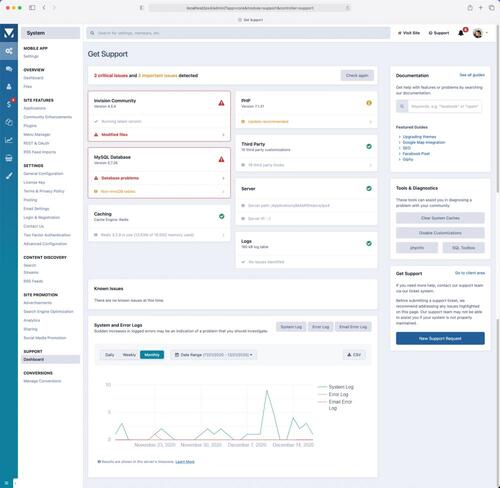Click the green check icon on Caching card
Screen dimensions: 500x488
point(222,216)
